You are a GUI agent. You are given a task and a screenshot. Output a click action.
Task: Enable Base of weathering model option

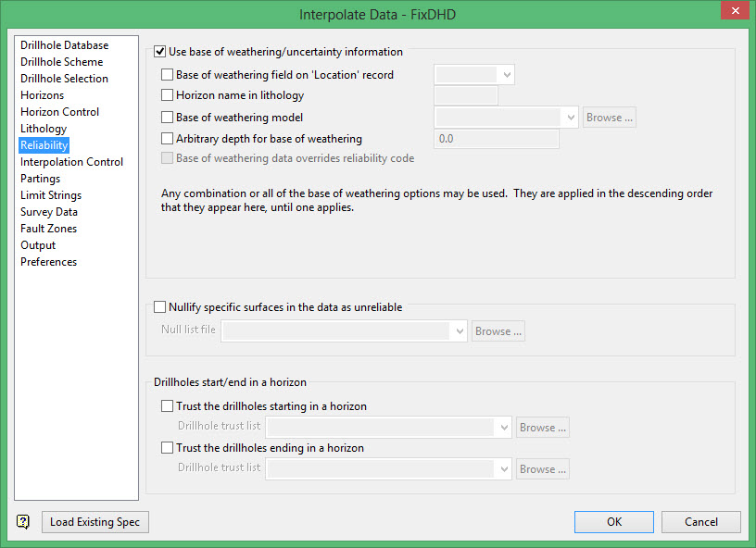click(x=168, y=118)
